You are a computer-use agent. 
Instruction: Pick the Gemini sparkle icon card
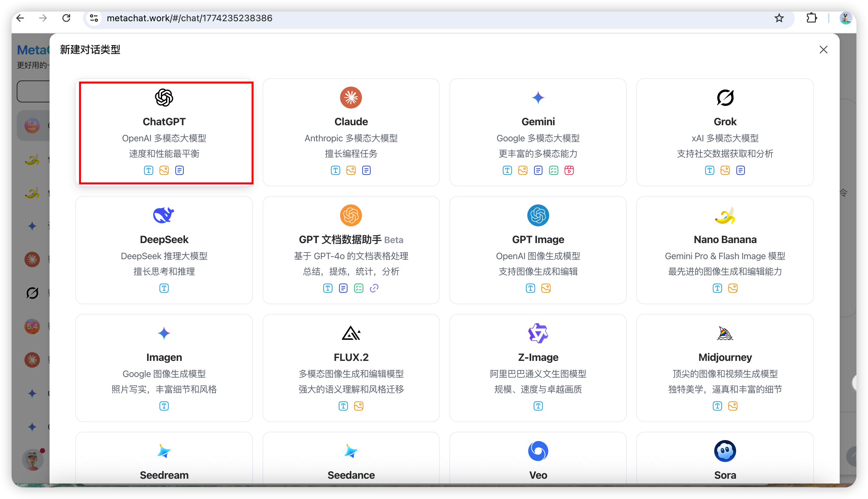pyautogui.click(x=538, y=132)
